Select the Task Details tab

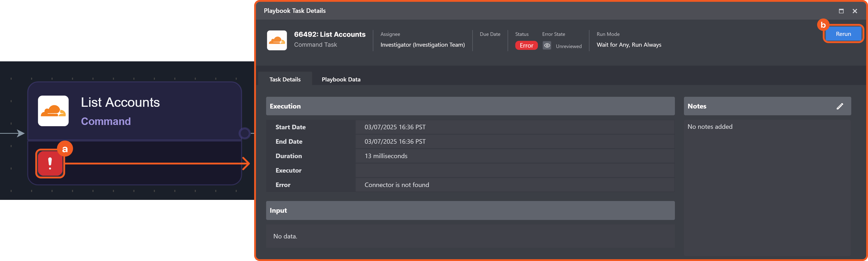pos(285,79)
